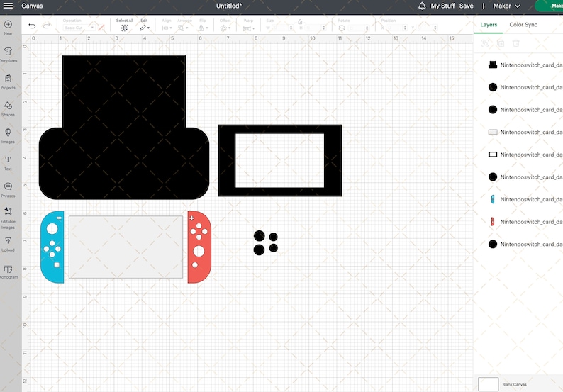This screenshot has width=563, height=392.
Task: Click the Rotate angle input field
Action: (x=358, y=28)
